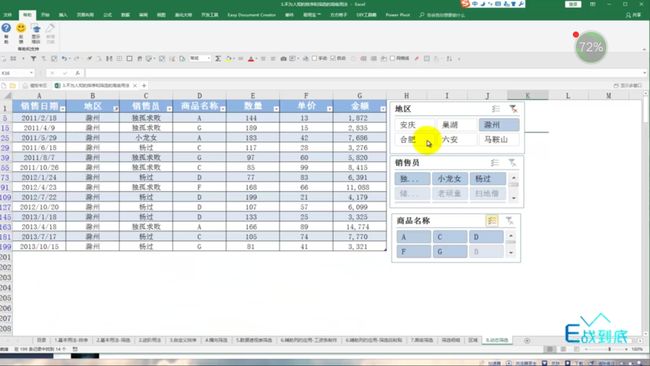Image resolution: width=650 pixels, height=366 pixels.
Task: Click the filter funnel icon in quick toolbar
Action: (x=34, y=59)
